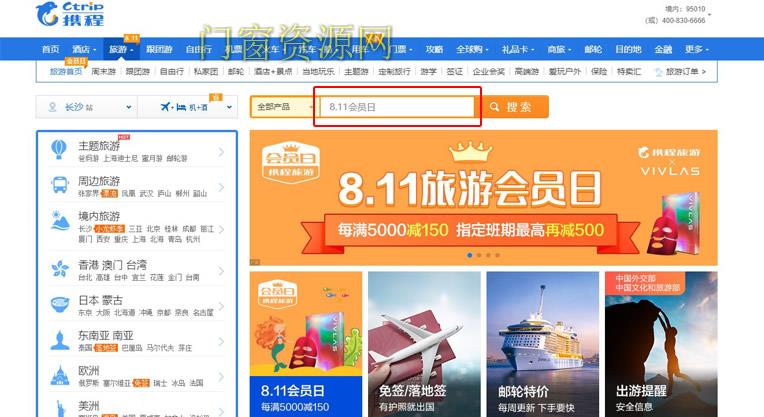Viewport: 764px width, 417px height.
Task: Focus the 8.11会员日 search input
Action: (397, 107)
